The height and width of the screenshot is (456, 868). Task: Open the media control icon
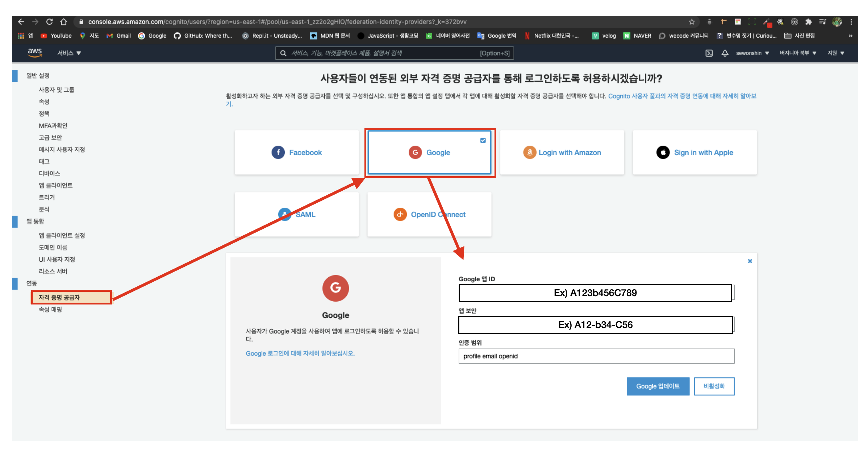point(823,22)
